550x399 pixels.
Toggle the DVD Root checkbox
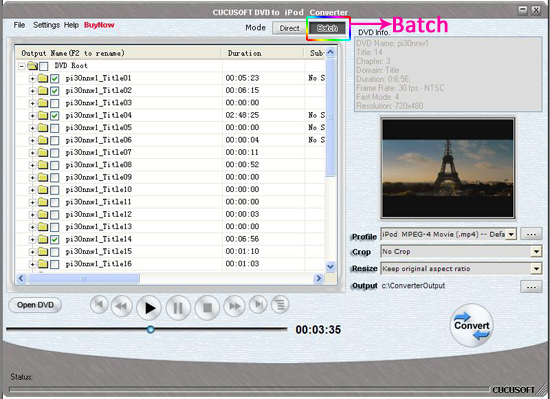44,66
